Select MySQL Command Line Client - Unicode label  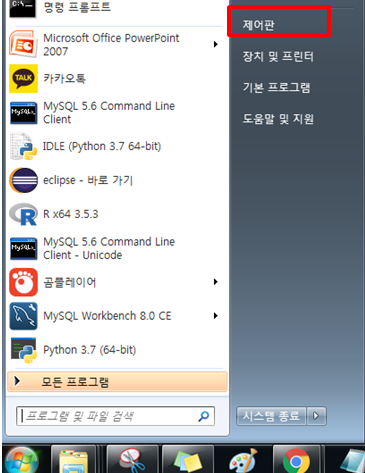pos(109,248)
